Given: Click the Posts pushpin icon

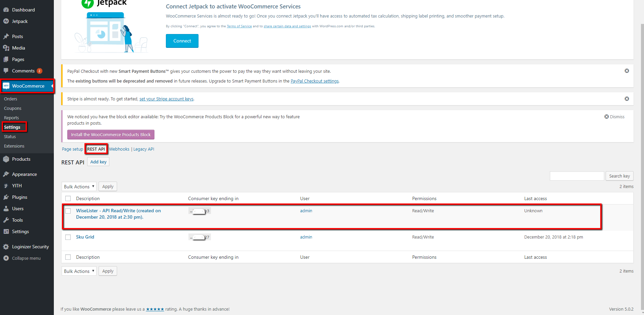Looking at the screenshot, I should [6, 36].
